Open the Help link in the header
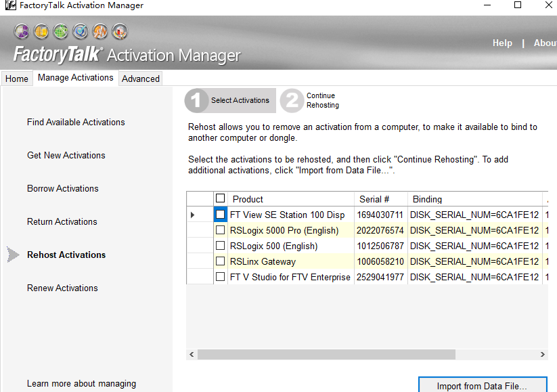Screen dimensions: 557x392 [502, 43]
